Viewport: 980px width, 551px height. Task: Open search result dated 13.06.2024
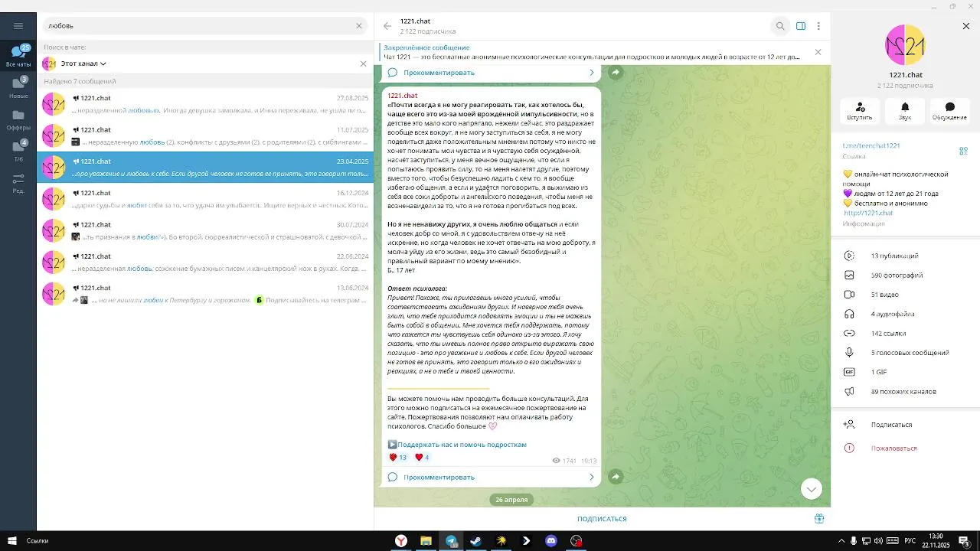(205, 294)
